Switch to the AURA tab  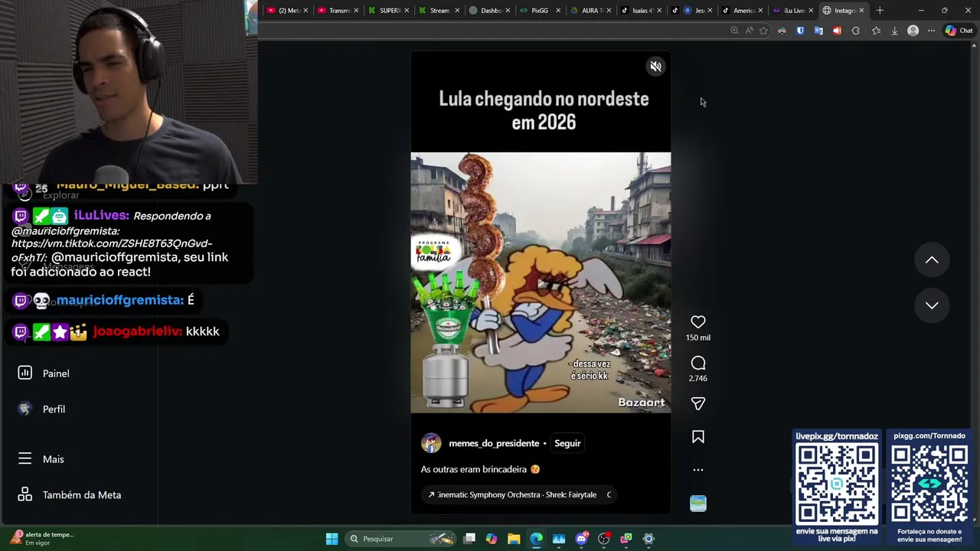(591, 11)
